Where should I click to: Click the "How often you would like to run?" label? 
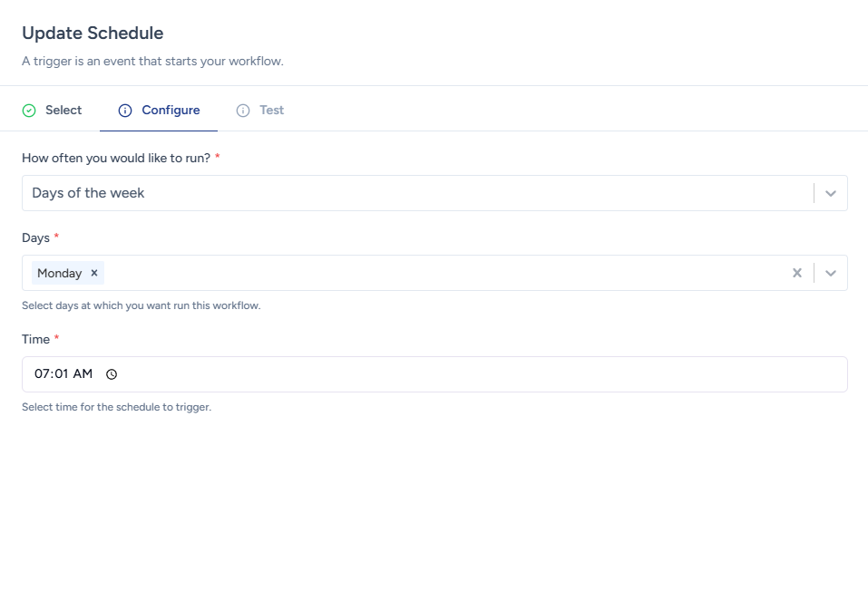coord(116,158)
